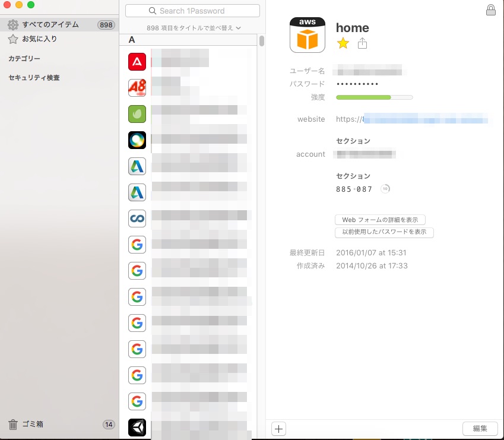This screenshot has width=504, height=440.
Task: Click the lock icon to lock 1Password
Action: tap(490, 10)
